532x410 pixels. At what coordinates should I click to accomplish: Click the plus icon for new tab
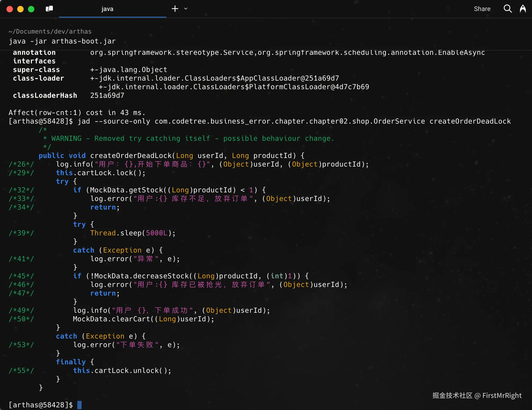175,9
